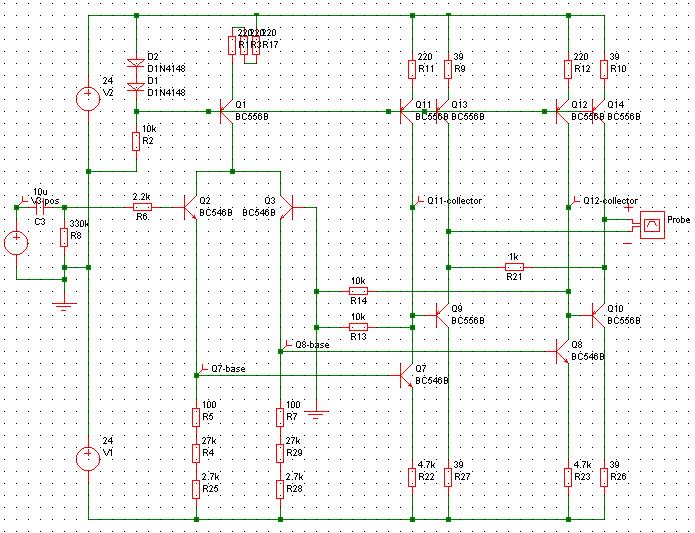
Task: Click the BC546B text under Q7
Action: (x=432, y=381)
